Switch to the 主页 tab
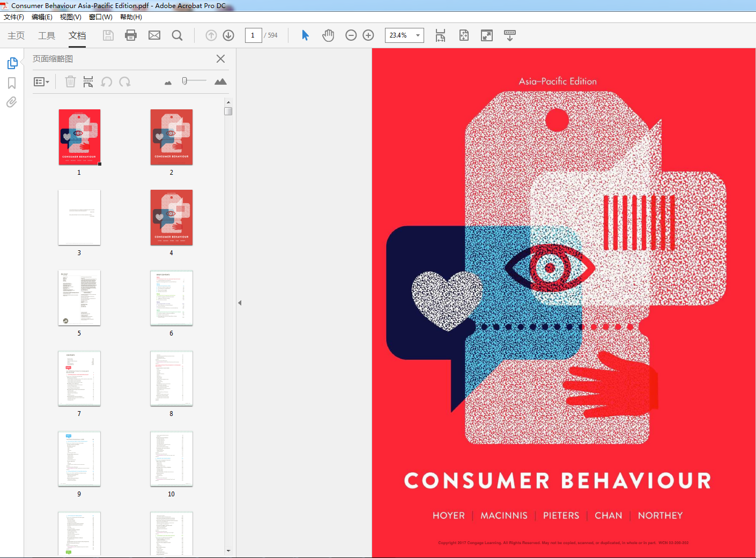Screen dimensions: 756x558 click(x=16, y=35)
